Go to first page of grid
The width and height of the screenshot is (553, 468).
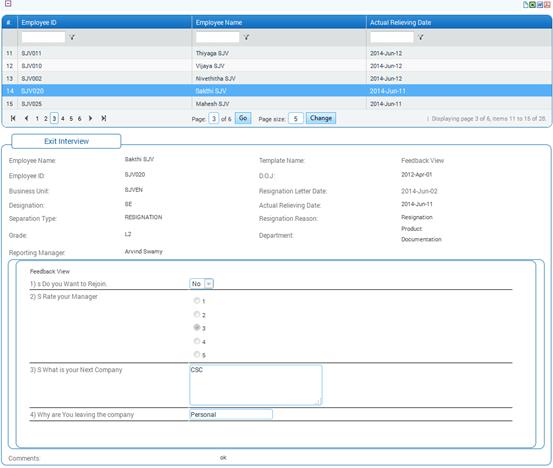[13, 118]
